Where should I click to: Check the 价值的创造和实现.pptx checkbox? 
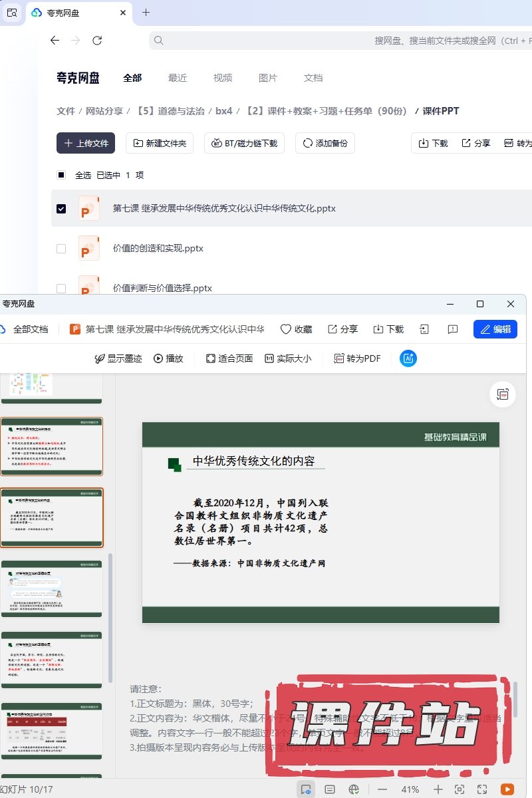(61, 248)
